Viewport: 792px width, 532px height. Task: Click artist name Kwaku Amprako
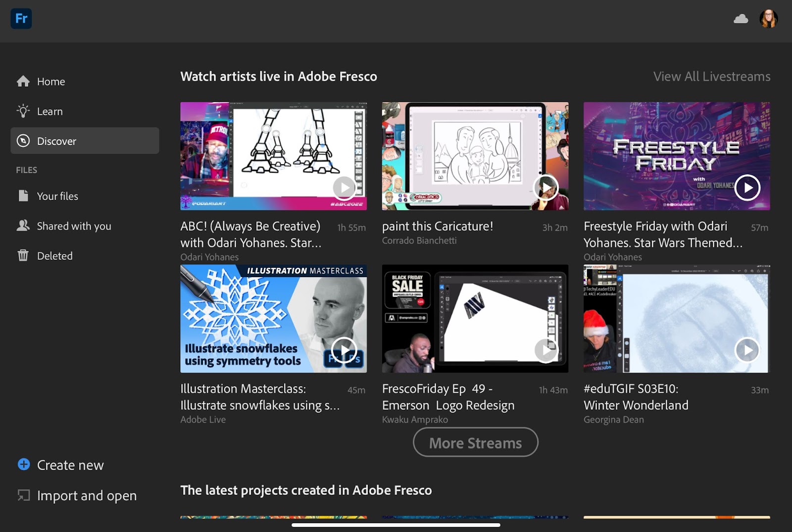coord(415,419)
